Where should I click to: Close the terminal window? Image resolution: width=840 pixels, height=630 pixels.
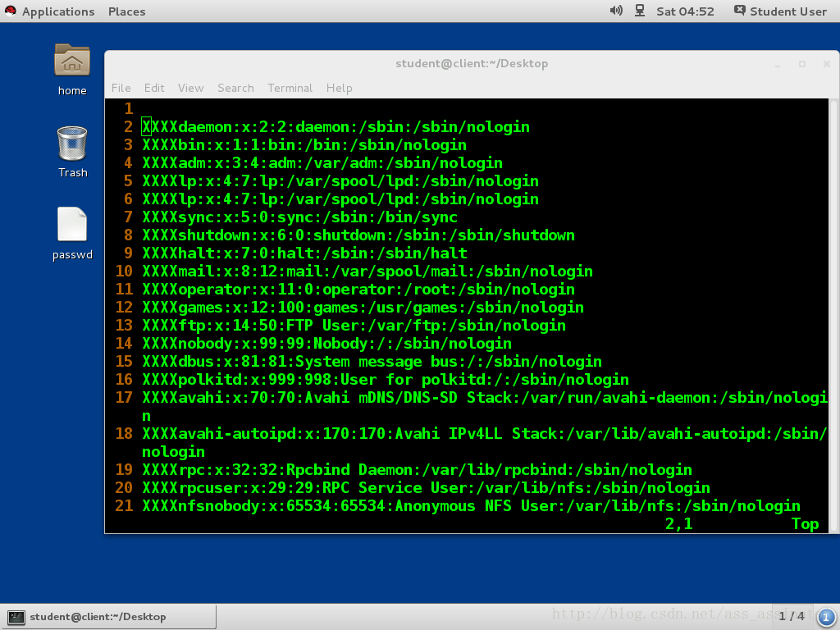(x=827, y=64)
